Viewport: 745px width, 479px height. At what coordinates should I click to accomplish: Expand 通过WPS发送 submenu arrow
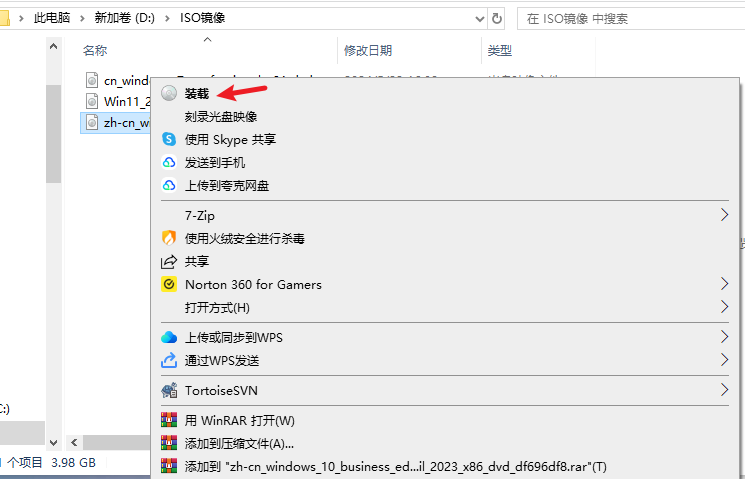(724, 360)
